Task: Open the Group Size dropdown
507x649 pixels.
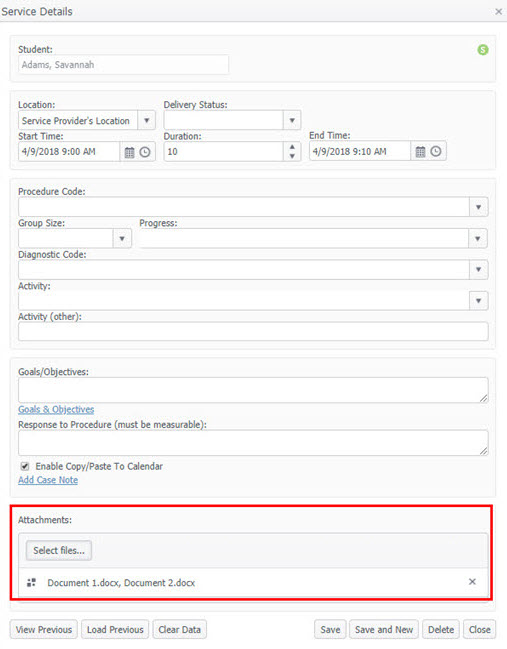Action: (122, 238)
